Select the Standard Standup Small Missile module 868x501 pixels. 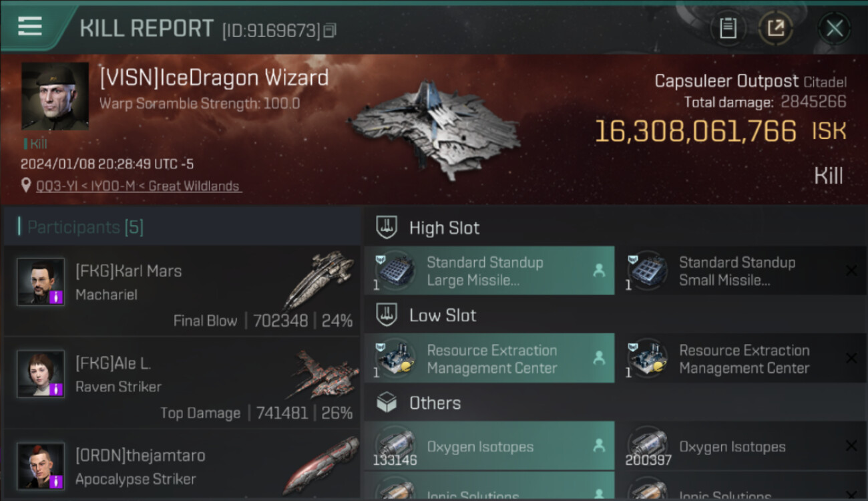coord(742,271)
